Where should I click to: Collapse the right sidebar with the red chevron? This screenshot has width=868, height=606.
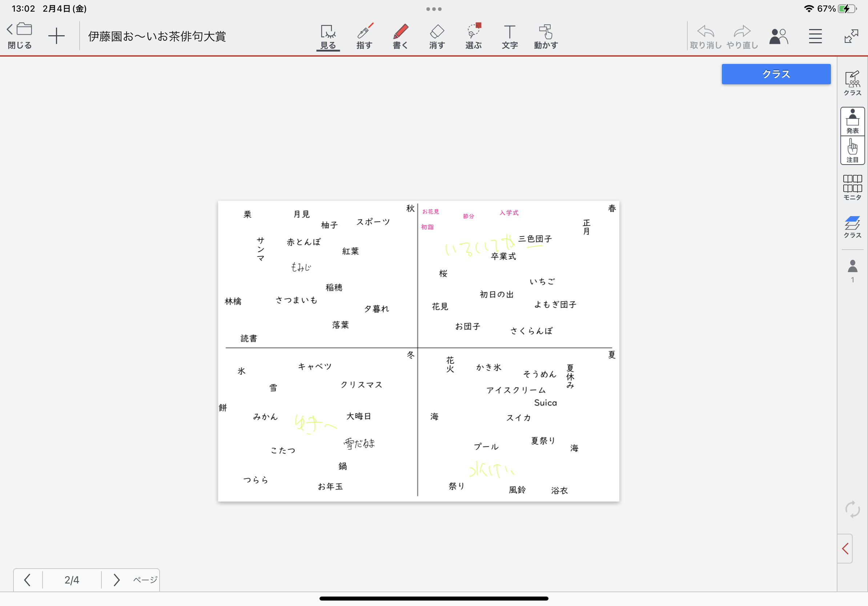click(x=845, y=548)
